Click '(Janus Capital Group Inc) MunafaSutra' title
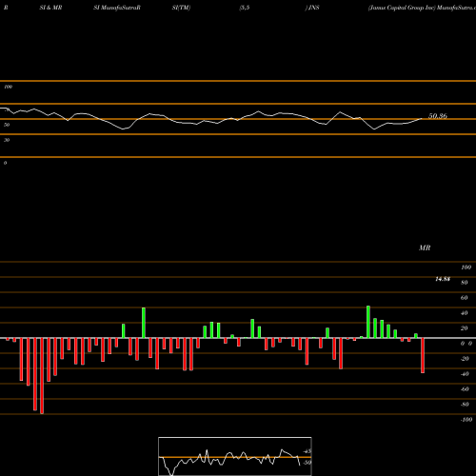 coord(422,8)
